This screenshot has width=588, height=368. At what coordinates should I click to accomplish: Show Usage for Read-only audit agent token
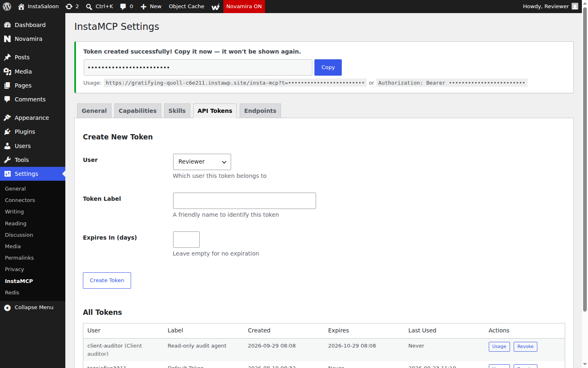point(499,347)
